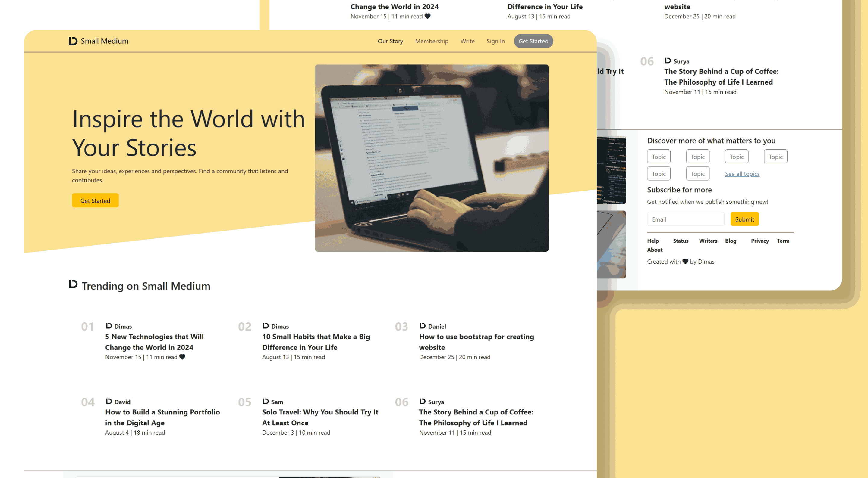Submit the email subscription form

coord(744,219)
